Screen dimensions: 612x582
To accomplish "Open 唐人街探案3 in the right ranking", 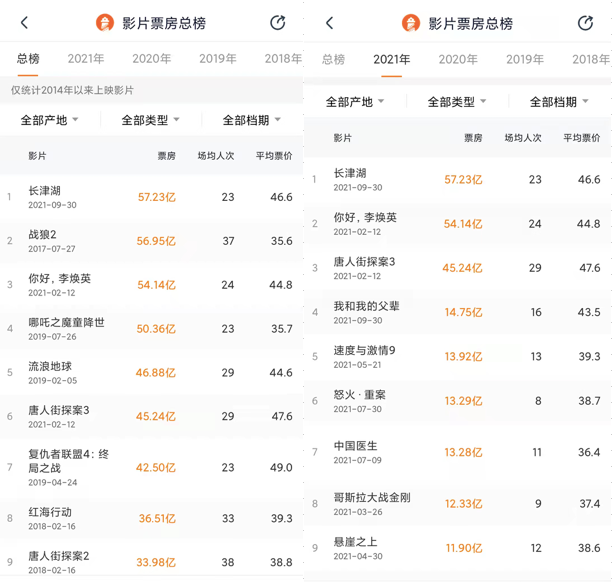I will coord(458,268).
